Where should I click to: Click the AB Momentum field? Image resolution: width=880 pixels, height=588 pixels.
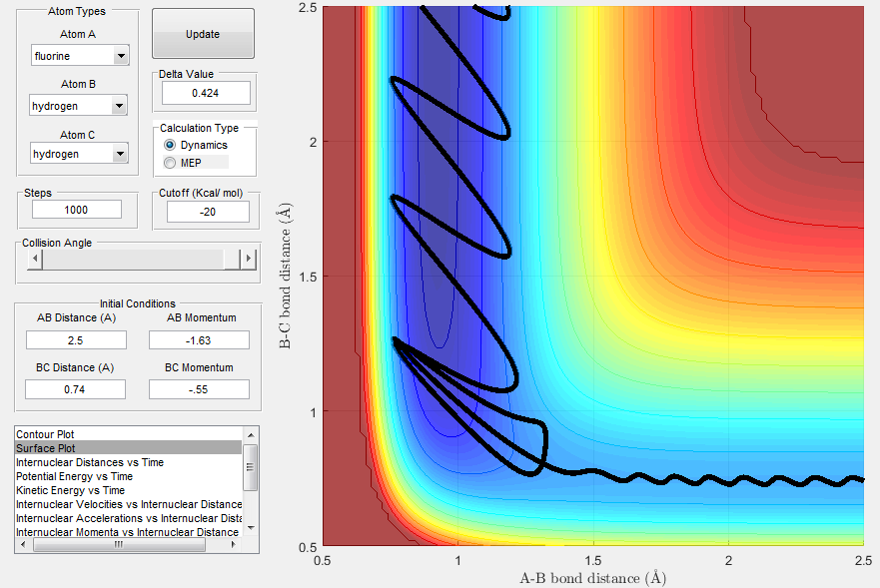(x=199, y=340)
